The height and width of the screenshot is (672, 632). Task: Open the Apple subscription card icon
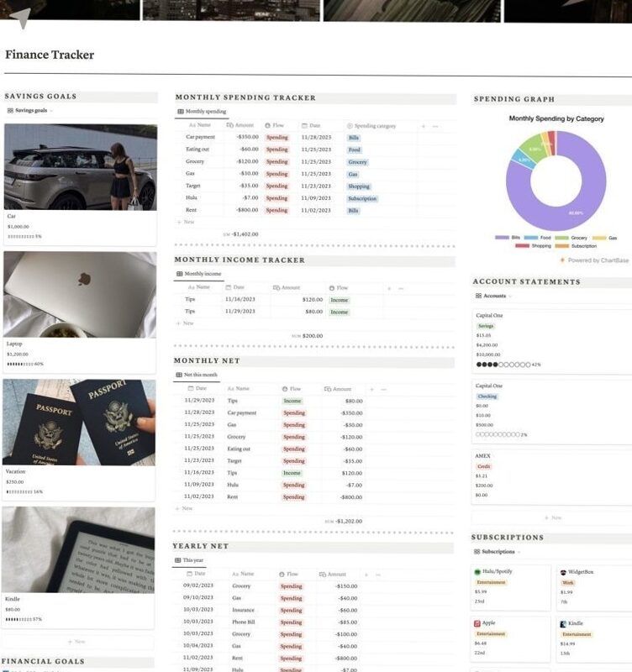pyautogui.click(x=477, y=623)
